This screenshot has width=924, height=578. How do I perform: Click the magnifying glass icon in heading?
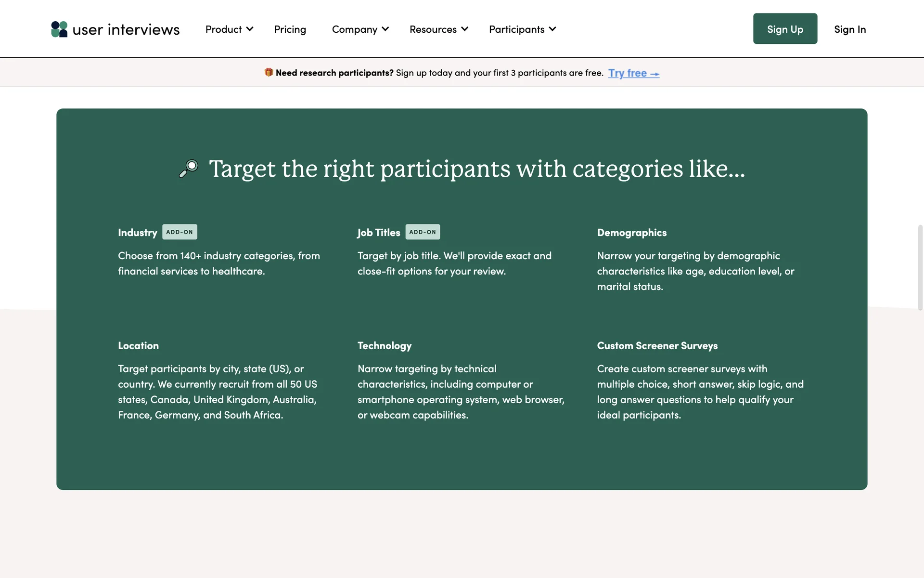(x=189, y=169)
